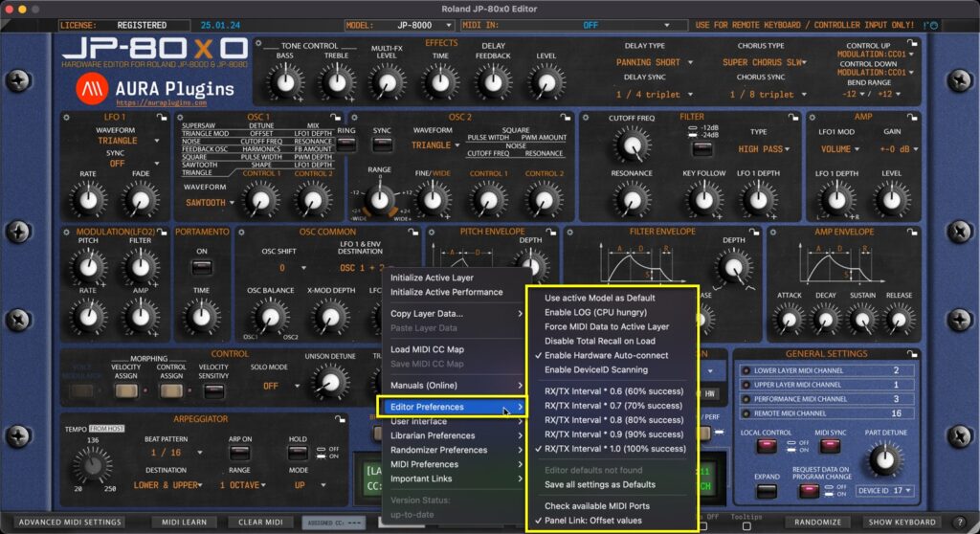
Task: Toggle the Amp Envelope padlock icon
Action: point(912,232)
